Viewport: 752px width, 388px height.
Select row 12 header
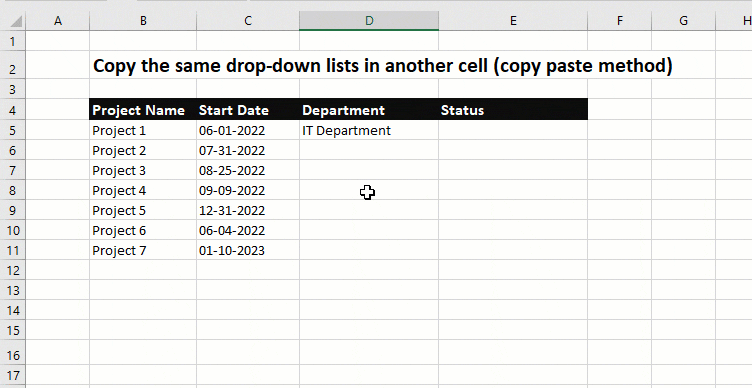12,270
